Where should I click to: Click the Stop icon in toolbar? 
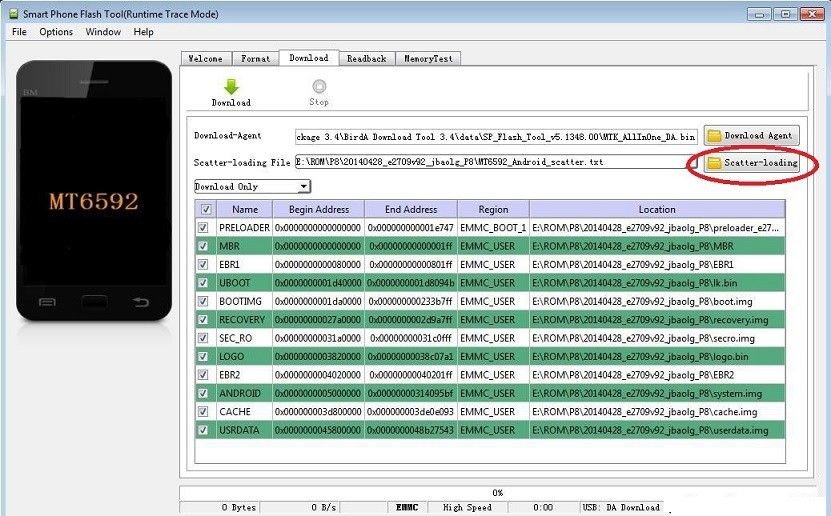[319, 87]
